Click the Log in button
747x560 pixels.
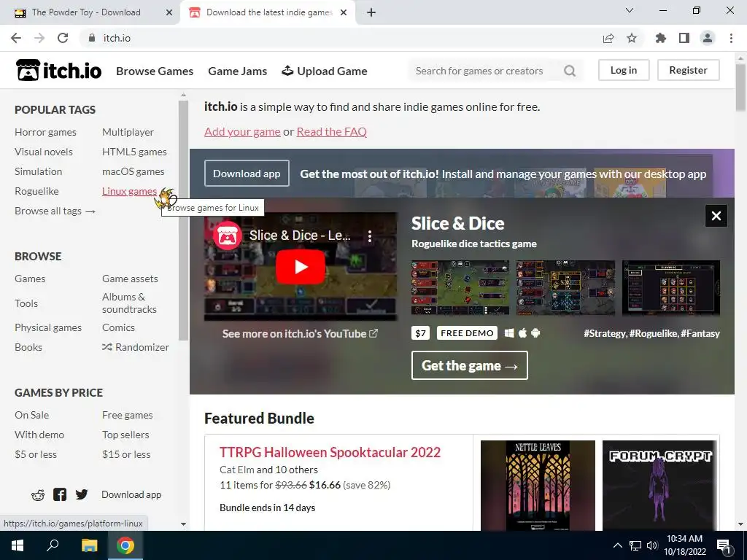pyautogui.click(x=624, y=70)
